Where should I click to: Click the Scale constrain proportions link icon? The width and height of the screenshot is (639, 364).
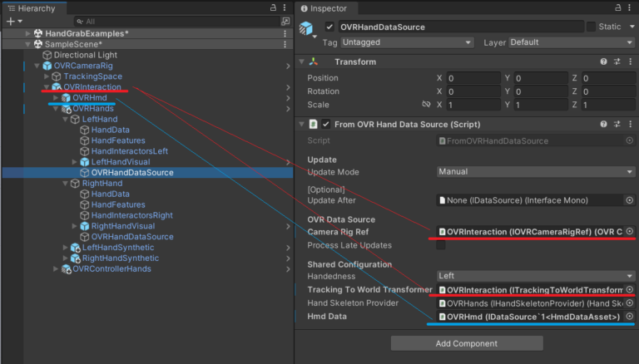coord(426,106)
